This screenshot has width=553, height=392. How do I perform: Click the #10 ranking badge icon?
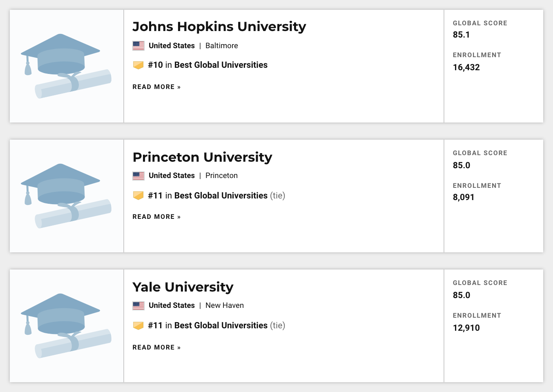pos(138,65)
